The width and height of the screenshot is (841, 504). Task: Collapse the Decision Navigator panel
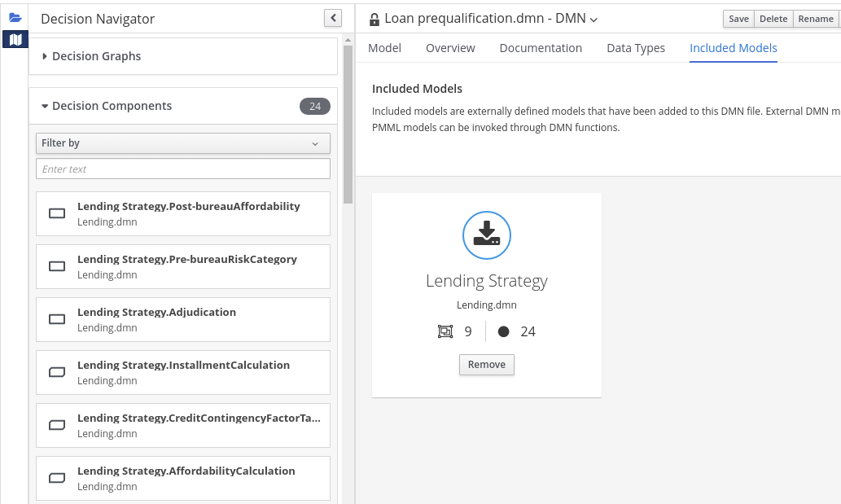[x=332, y=18]
